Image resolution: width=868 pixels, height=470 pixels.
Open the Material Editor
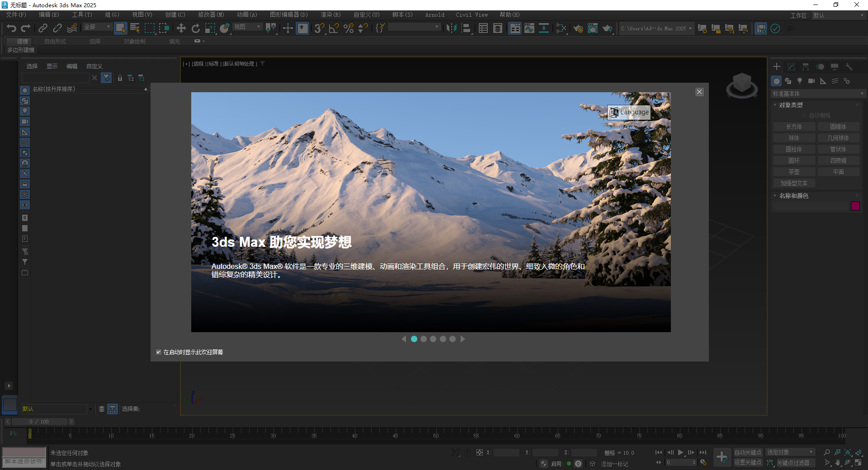(x=562, y=28)
